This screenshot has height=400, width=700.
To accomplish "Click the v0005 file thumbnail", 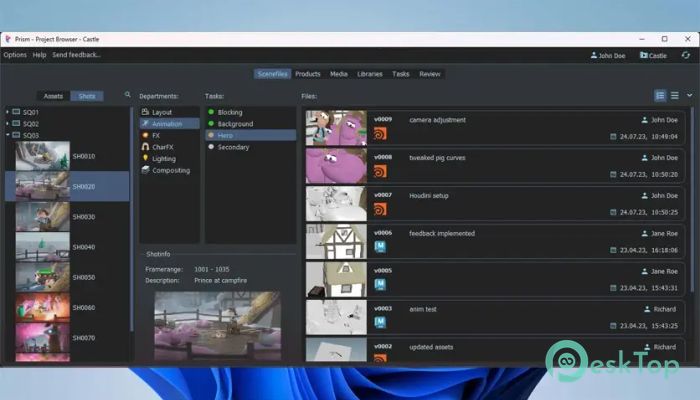I will pos(336,279).
